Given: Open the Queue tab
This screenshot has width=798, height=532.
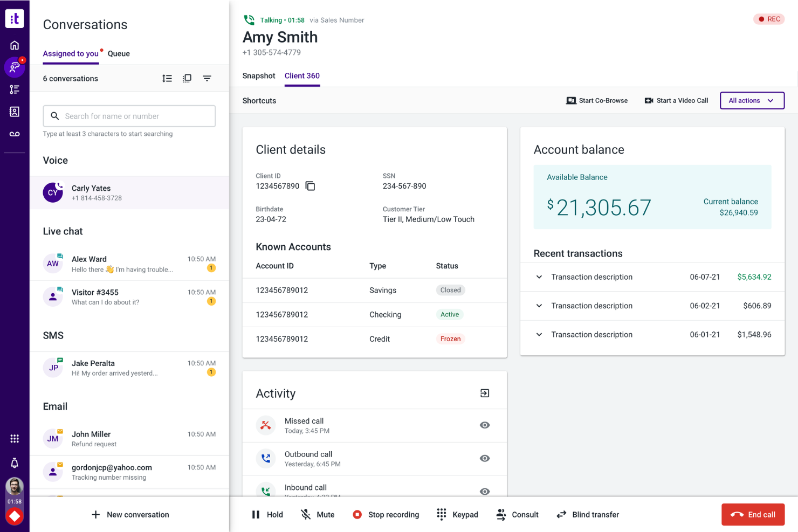Looking at the screenshot, I should tap(118, 53).
